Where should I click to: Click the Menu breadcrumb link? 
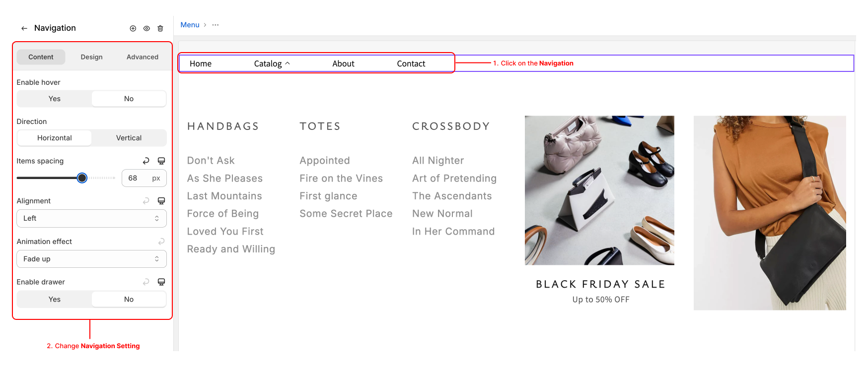[190, 25]
